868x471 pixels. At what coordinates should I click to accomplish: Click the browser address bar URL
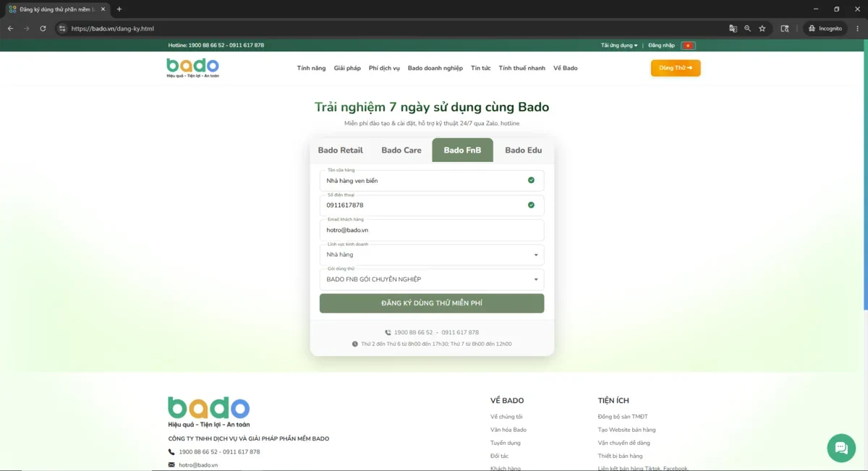pos(113,29)
